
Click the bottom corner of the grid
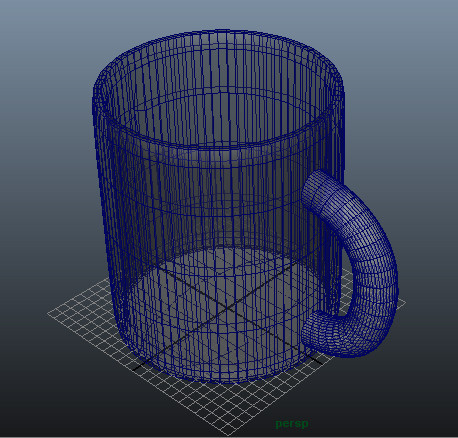coord(229,434)
